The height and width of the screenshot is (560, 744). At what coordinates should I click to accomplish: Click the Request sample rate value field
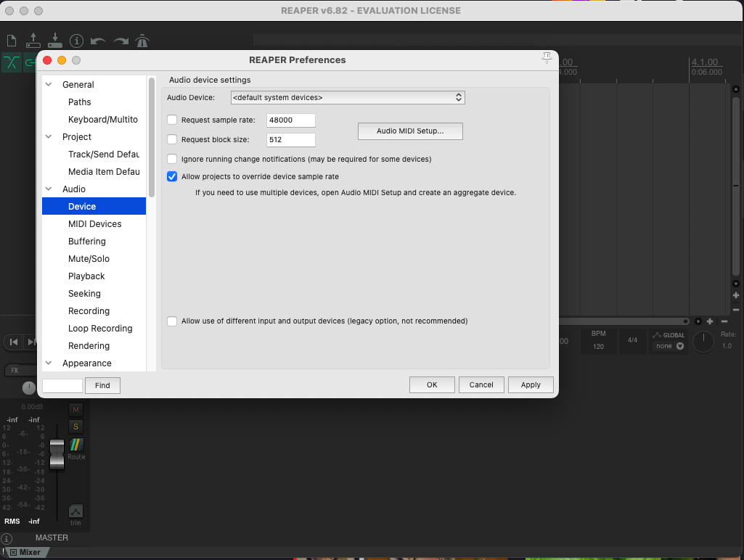click(x=291, y=120)
